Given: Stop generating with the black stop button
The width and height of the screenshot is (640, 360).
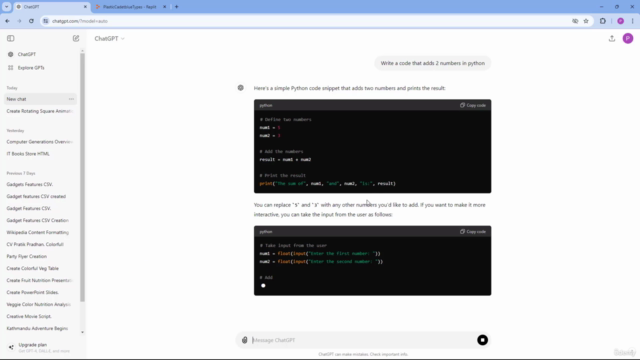Looking at the screenshot, I should pos(482,340).
